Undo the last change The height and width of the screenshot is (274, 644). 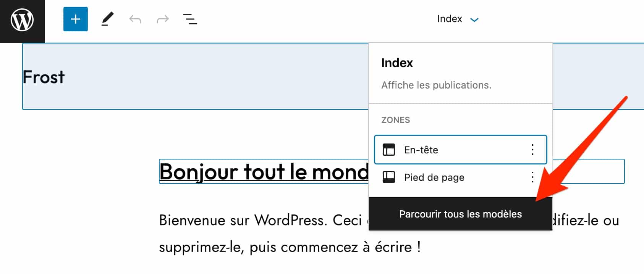[135, 19]
